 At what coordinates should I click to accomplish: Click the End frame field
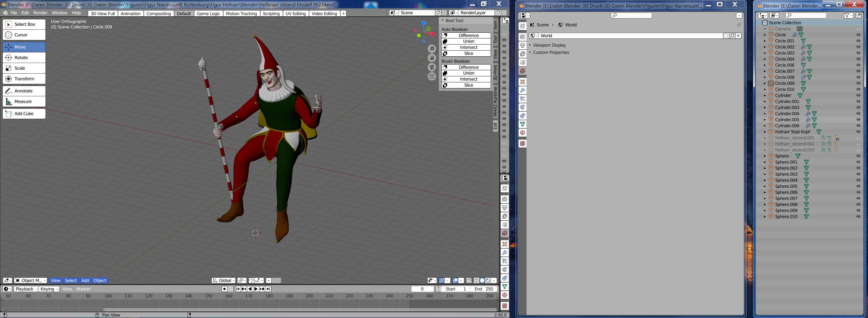click(x=484, y=289)
